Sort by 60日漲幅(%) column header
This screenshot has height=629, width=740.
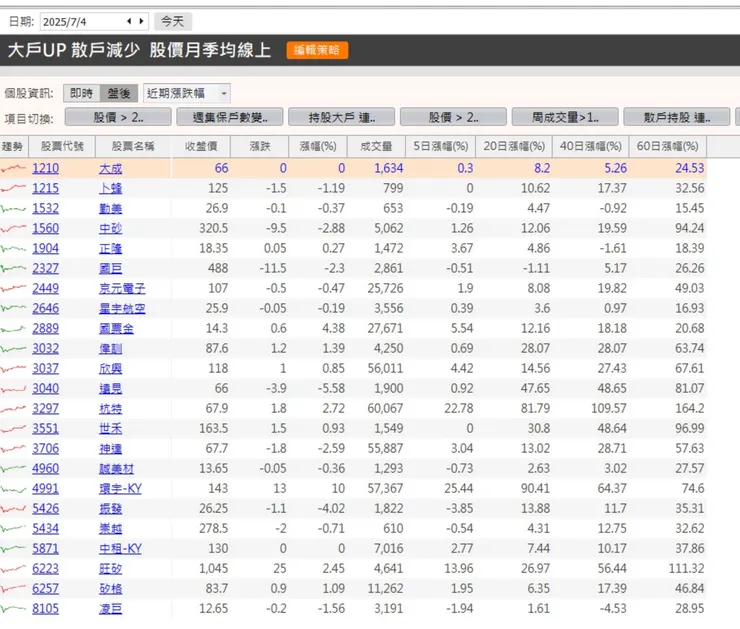pos(667,146)
